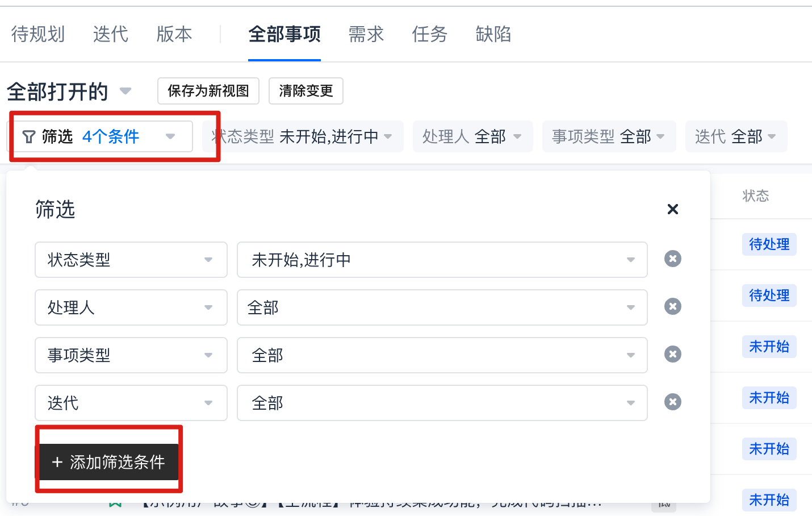Switch to the 需求 tab

tap(366, 34)
